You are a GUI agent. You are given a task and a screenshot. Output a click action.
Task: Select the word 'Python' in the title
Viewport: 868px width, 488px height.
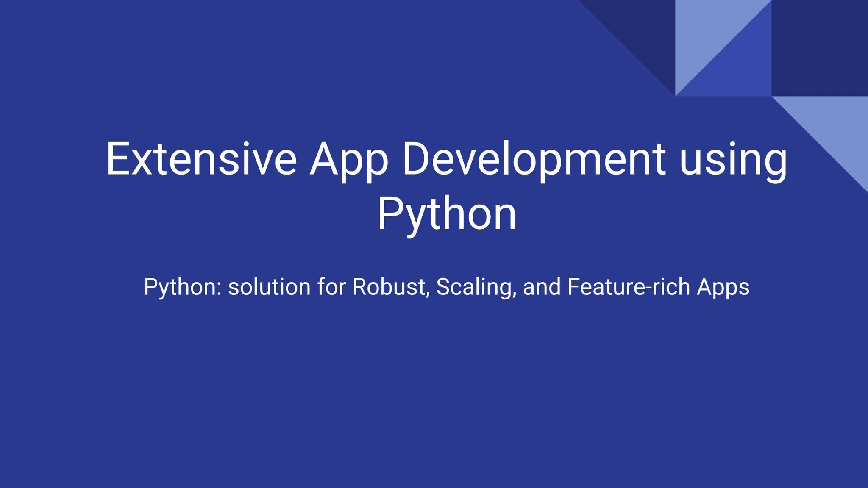pos(448,214)
